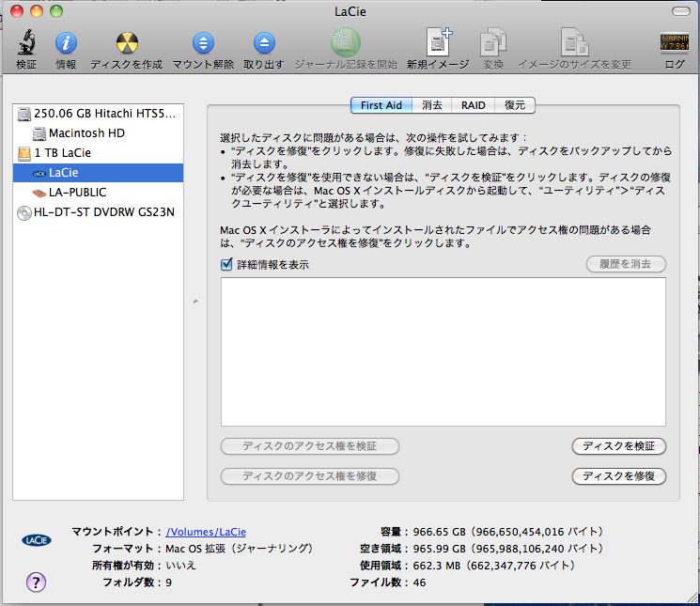Select the highlighted LaCie volume row

click(99, 173)
